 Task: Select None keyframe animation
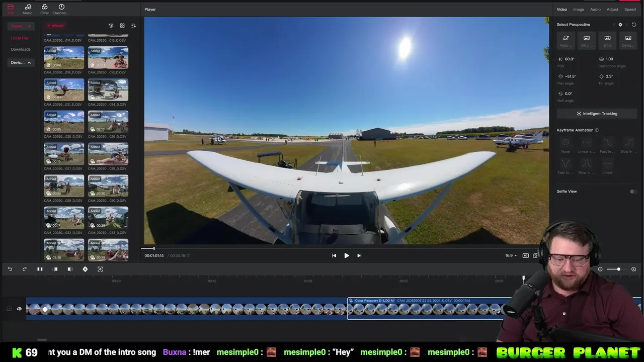point(566,145)
